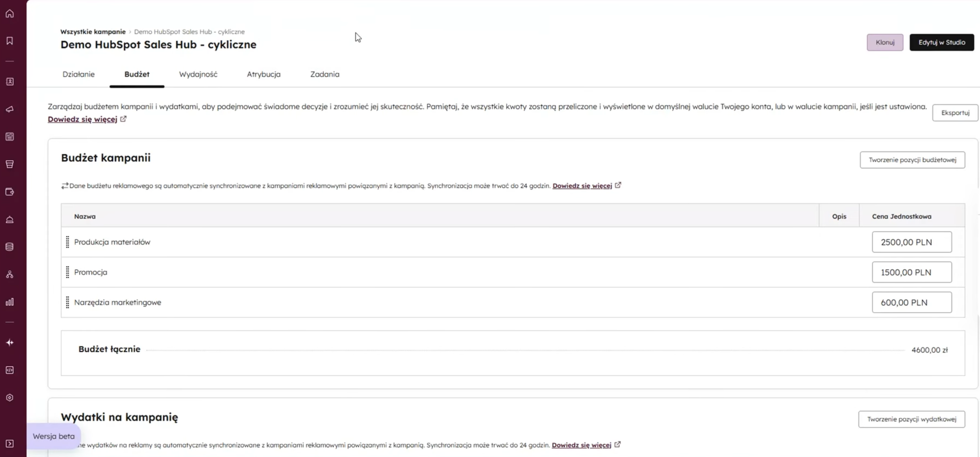The width and height of the screenshot is (980, 457).
Task: Open the Marketing megaphone sidebar icon
Action: 10,109
